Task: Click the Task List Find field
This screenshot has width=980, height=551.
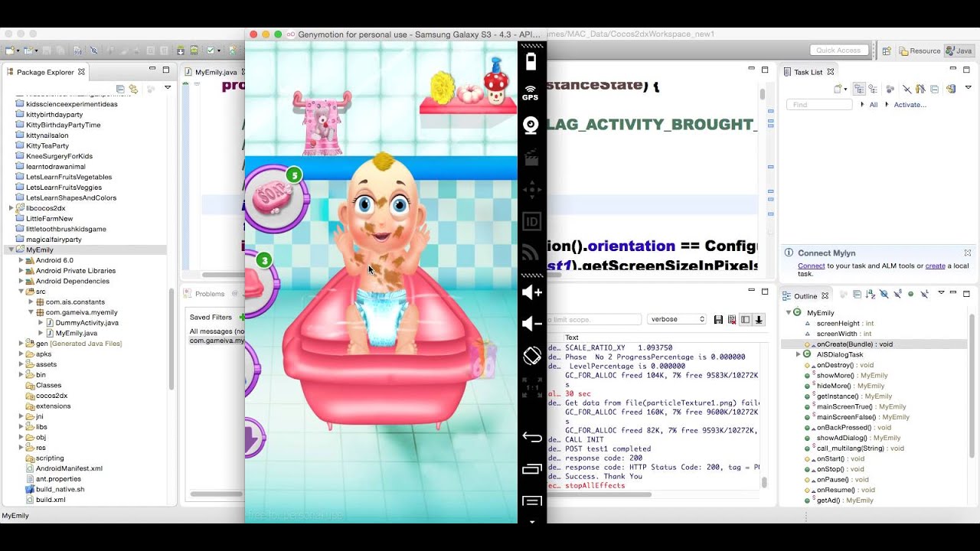Action: (819, 105)
